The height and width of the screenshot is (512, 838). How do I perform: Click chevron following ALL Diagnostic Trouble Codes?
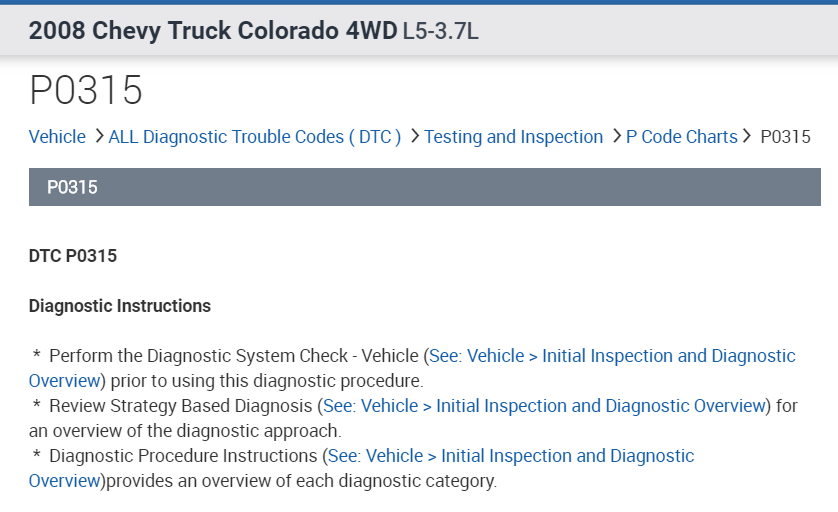coord(414,136)
